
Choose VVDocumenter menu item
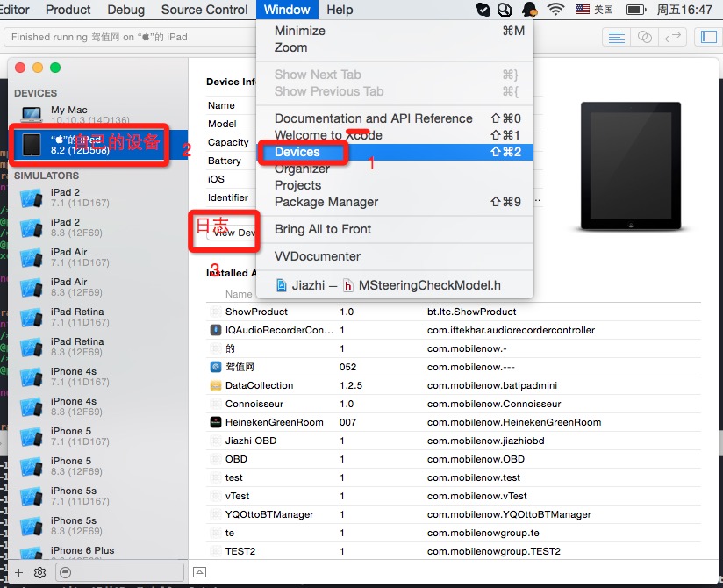[395, 256]
